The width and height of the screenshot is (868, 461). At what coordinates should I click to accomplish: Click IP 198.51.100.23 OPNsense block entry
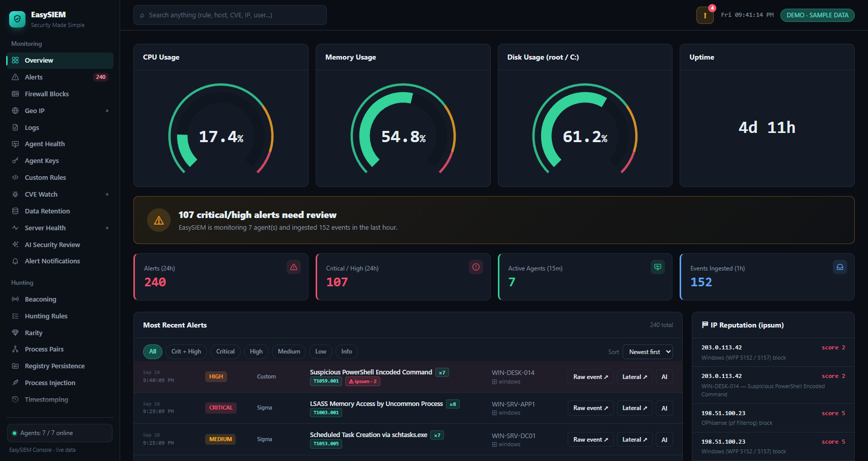(x=773, y=418)
